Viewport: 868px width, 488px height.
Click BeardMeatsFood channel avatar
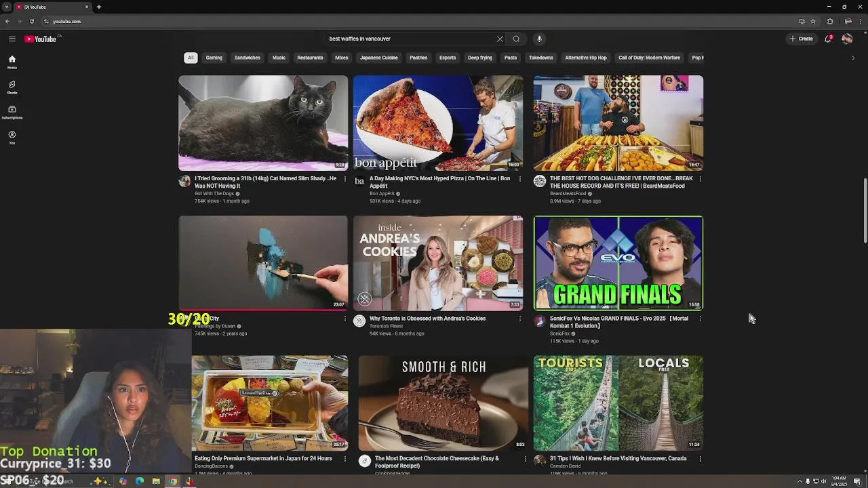[x=540, y=181]
